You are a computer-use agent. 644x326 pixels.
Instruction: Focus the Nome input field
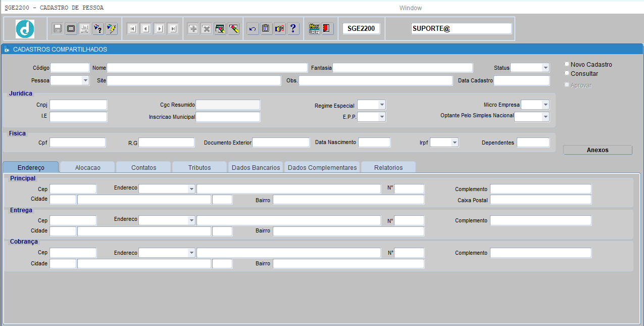click(207, 68)
